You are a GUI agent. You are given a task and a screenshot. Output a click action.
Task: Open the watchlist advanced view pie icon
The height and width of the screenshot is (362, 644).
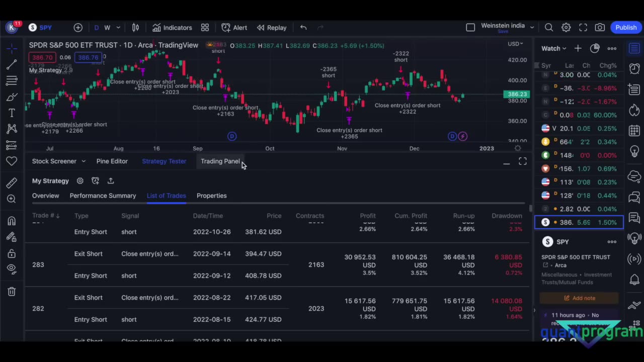click(x=595, y=48)
